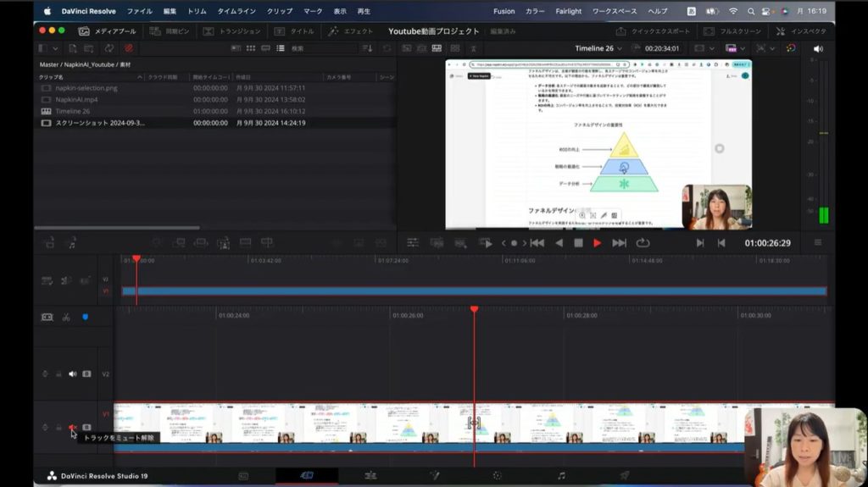
Task: Open the timeline options menu beside timecode
Action: [818, 243]
